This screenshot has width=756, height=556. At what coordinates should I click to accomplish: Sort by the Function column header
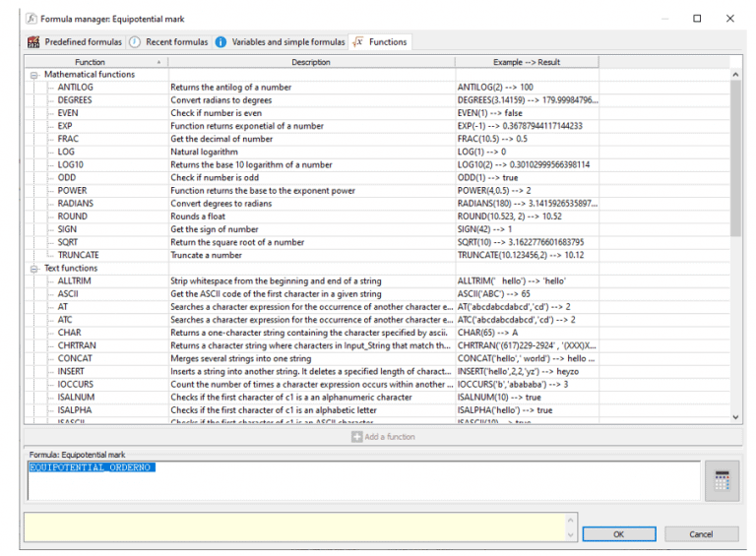pyautogui.click(x=96, y=62)
